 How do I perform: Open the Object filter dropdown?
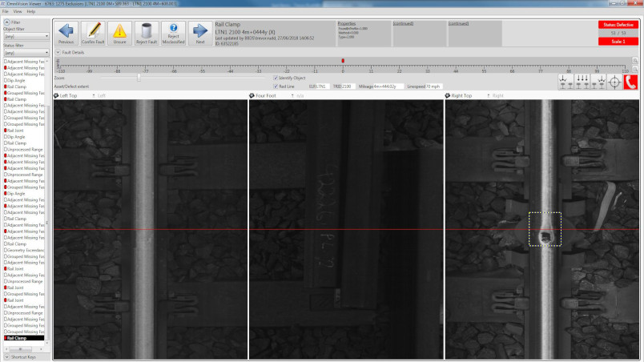pyautogui.click(x=26, y=36)
